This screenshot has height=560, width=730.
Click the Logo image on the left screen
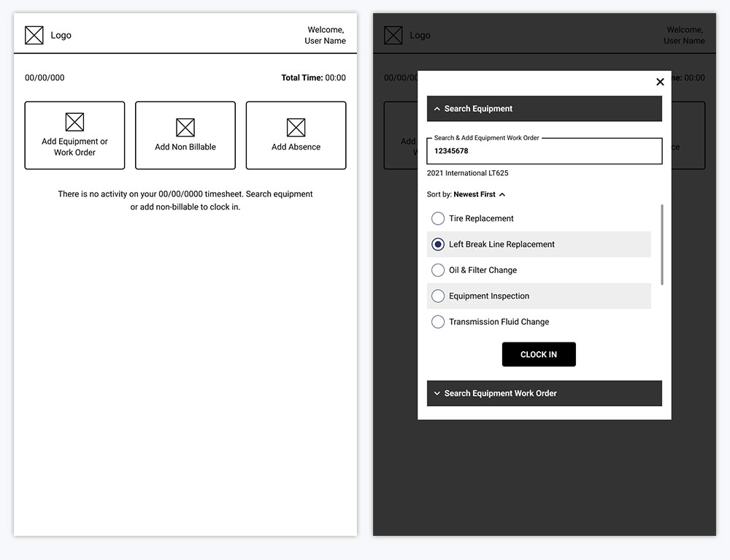[34, 34]
